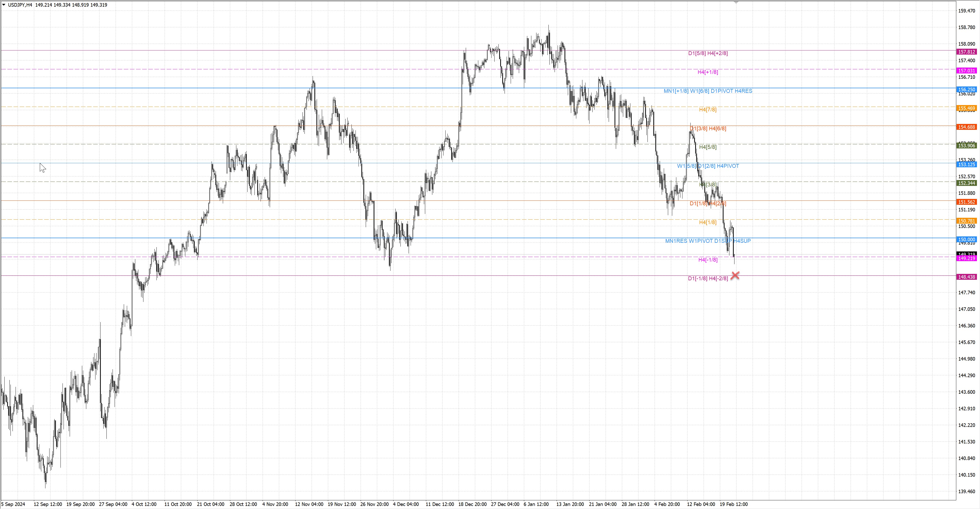980x509 pixels.
Task: Select the 'MN1RES W1PIVOT D1SUP H4SUP' label
Action: tap(708, 241)
